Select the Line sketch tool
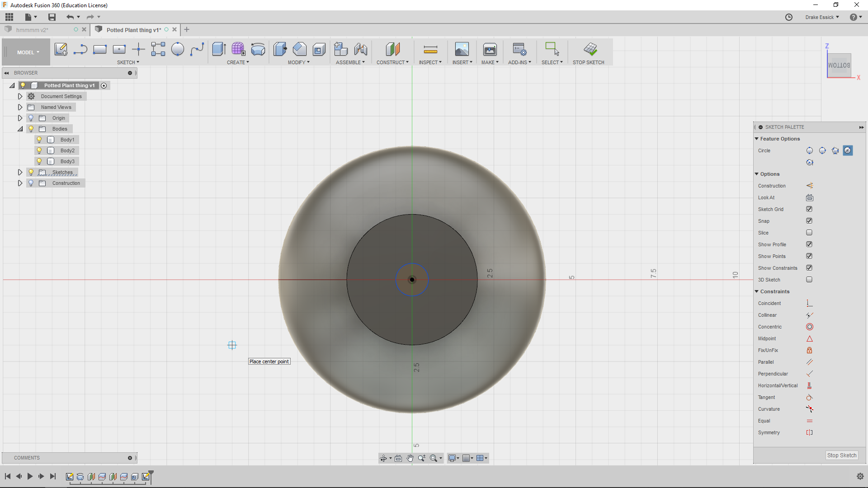Image resolution: width=868 pixels, height=488 pixels. point(80,49)
